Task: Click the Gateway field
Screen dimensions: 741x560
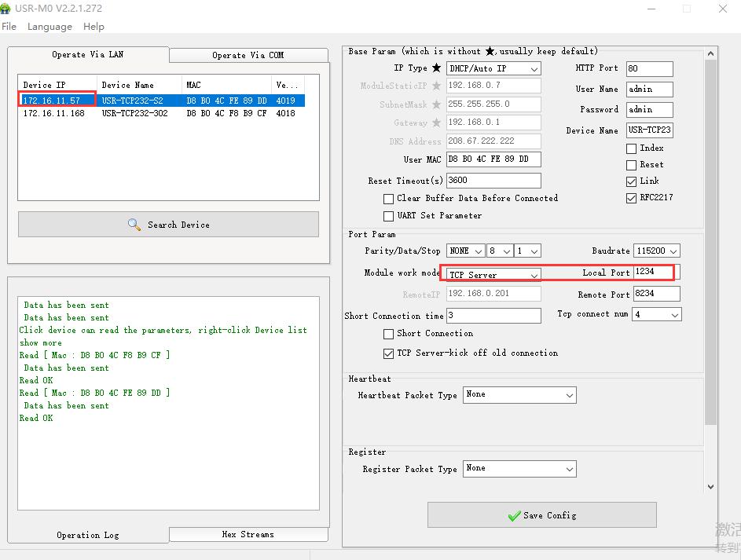Action: pyautogui.click(x=493, y=123)
